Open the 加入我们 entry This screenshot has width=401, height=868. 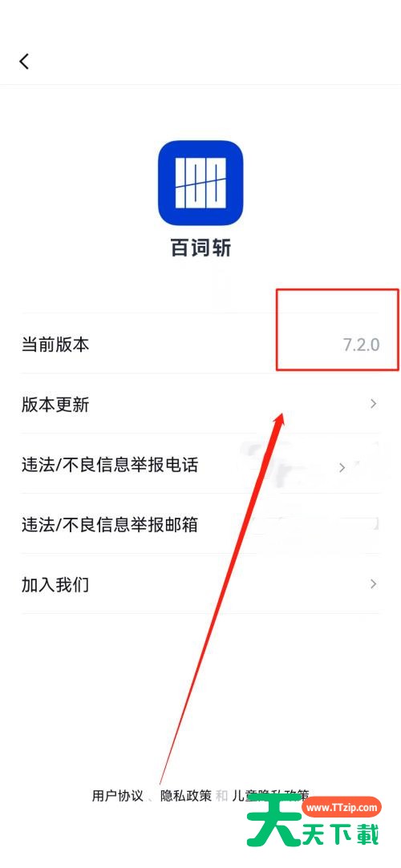pyautogui.click(x=200, y=584)
